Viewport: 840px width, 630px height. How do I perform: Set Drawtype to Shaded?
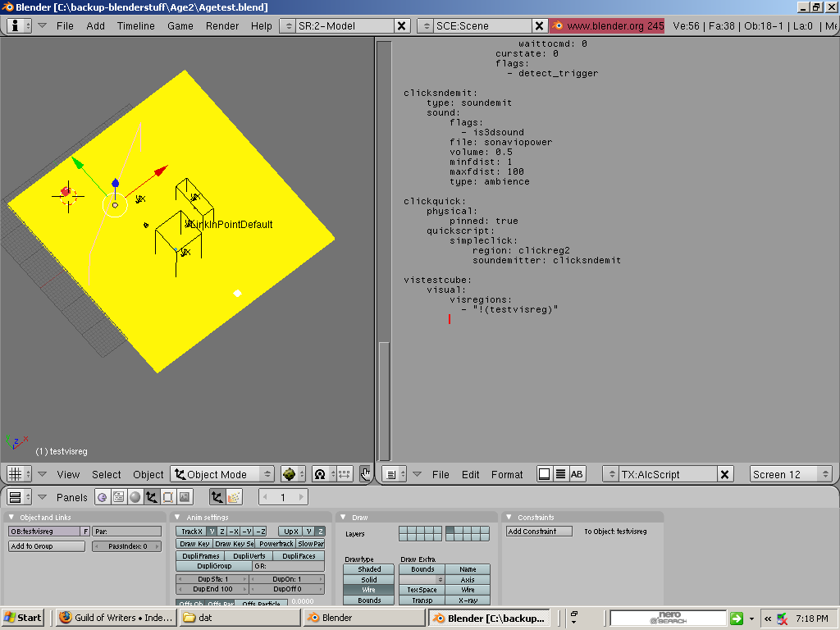[x=369, y=569]
